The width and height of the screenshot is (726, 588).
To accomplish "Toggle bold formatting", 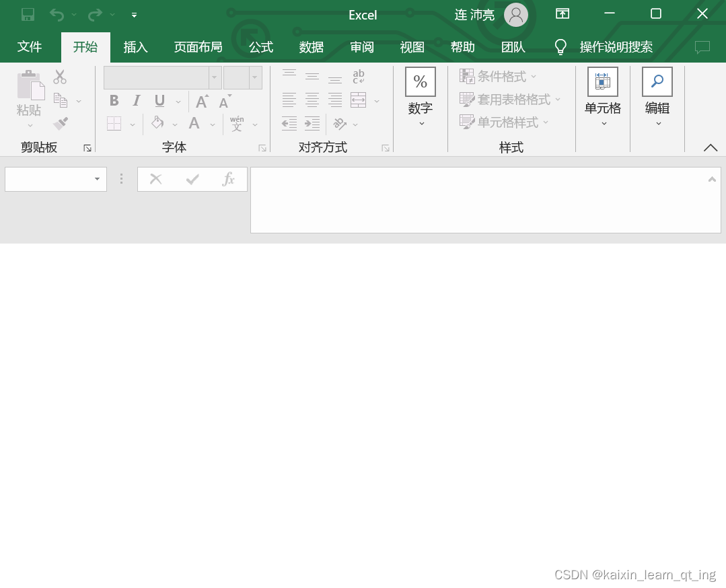I will (x=114, y=100).
